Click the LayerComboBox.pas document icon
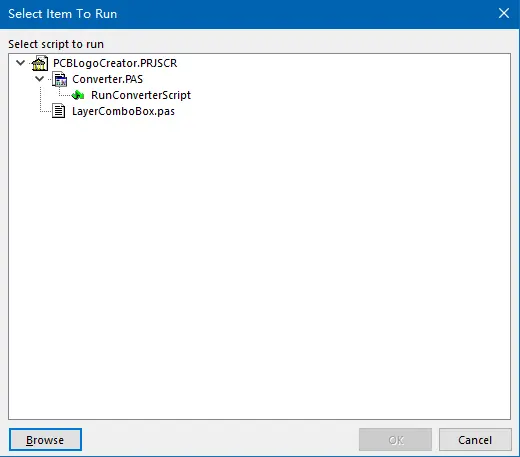This screenshot has height=457, width=520. coord(59,111)
